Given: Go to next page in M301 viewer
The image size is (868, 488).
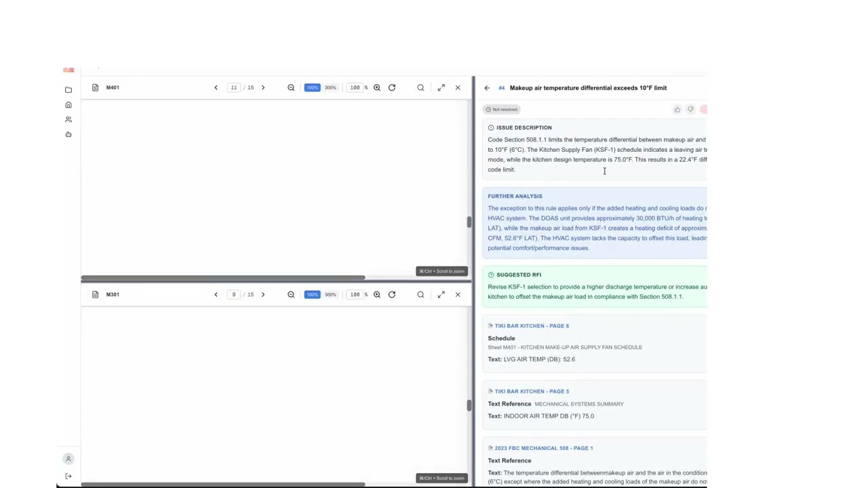Looking at the screenshot, I should [x=263, y=294].
